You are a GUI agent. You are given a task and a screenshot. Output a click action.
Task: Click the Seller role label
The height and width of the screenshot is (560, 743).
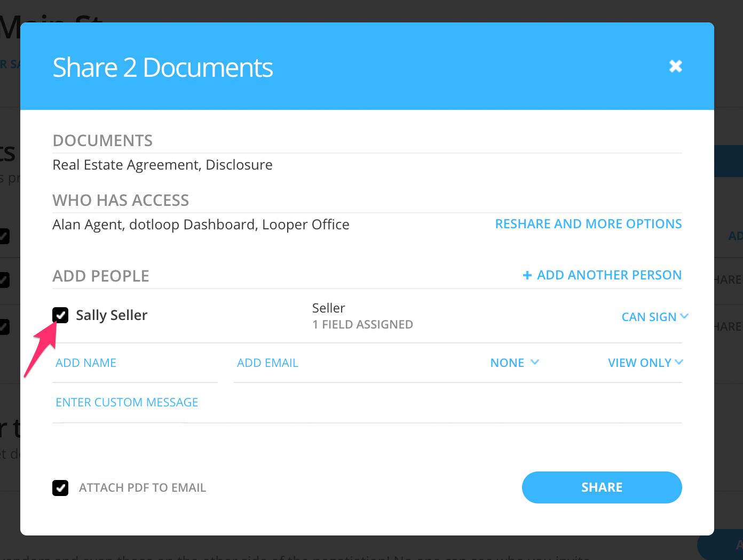tap(328, 308)
